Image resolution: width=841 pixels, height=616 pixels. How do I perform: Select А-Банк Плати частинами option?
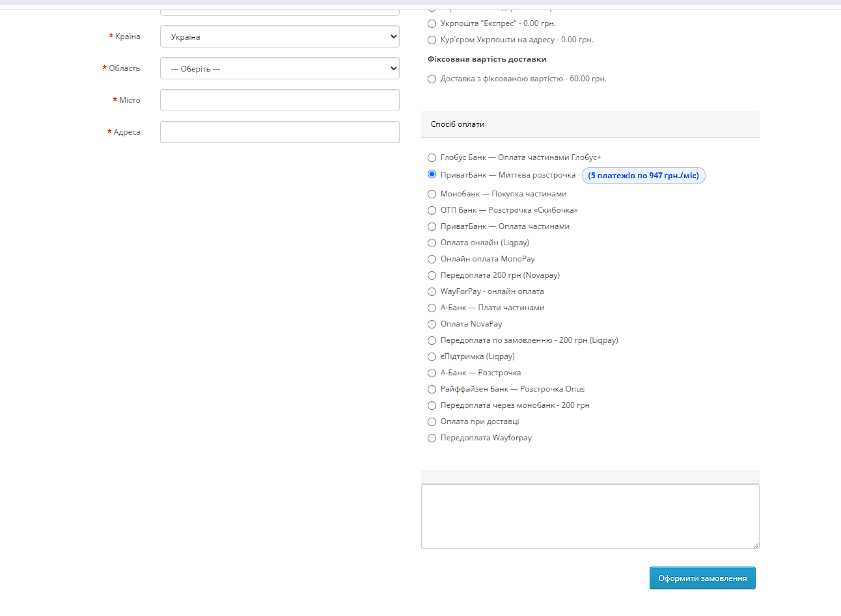(432, 308)
